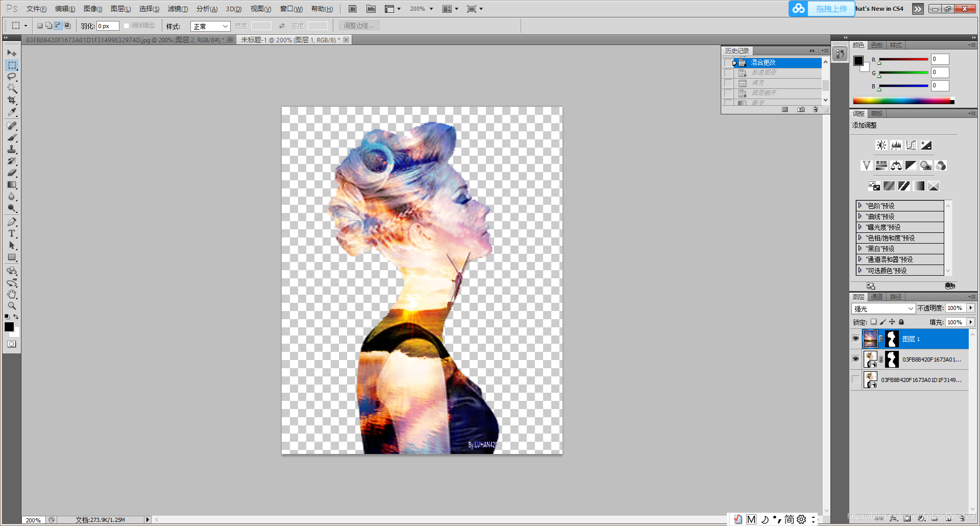Screen dimensions: 980x526
Task: Select the Clone Stamp tool
Action: tap(12, 149)
